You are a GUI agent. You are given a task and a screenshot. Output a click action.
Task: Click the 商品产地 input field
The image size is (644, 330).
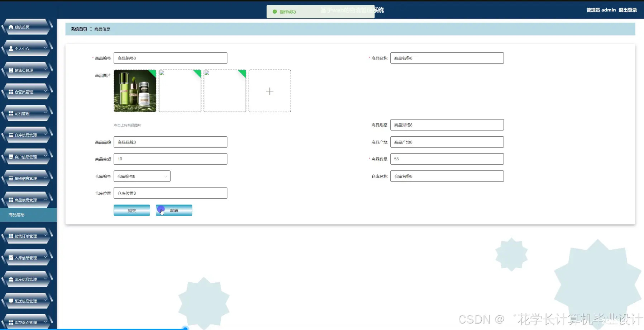click(x=447, y=142)
